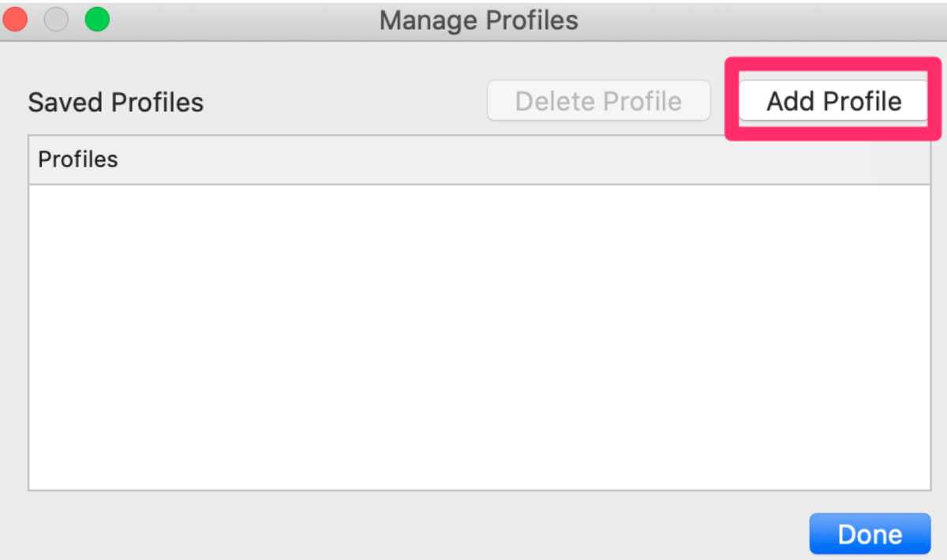The image size is (947, 560).
Task: Maximize the dialog using the green button
Action: coord(97,19)
